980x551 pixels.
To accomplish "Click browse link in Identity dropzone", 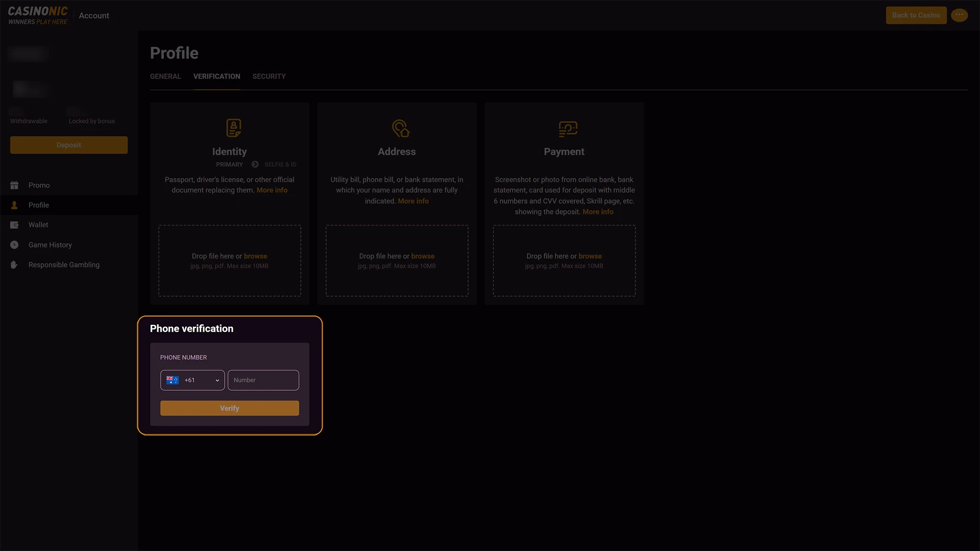I will pos(255,256).
